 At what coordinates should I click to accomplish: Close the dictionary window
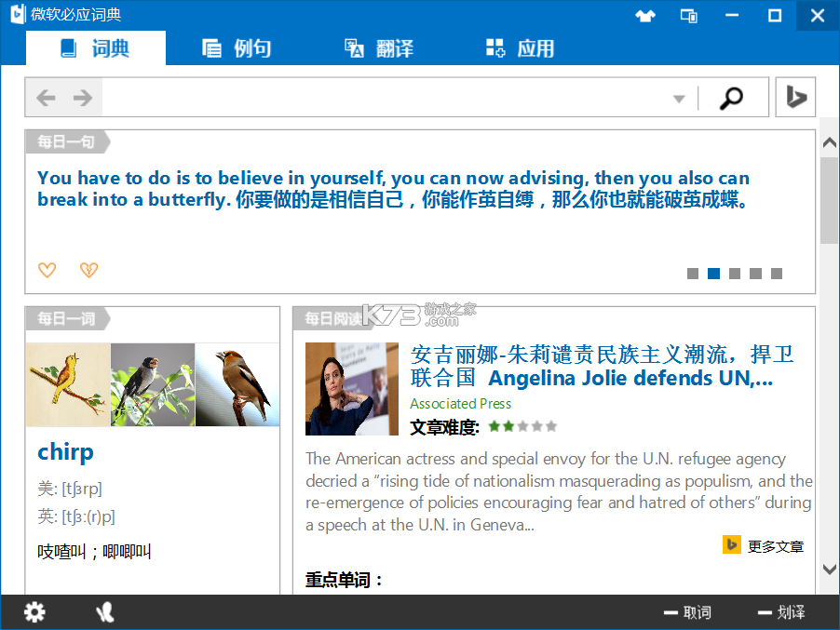(818, 16)
